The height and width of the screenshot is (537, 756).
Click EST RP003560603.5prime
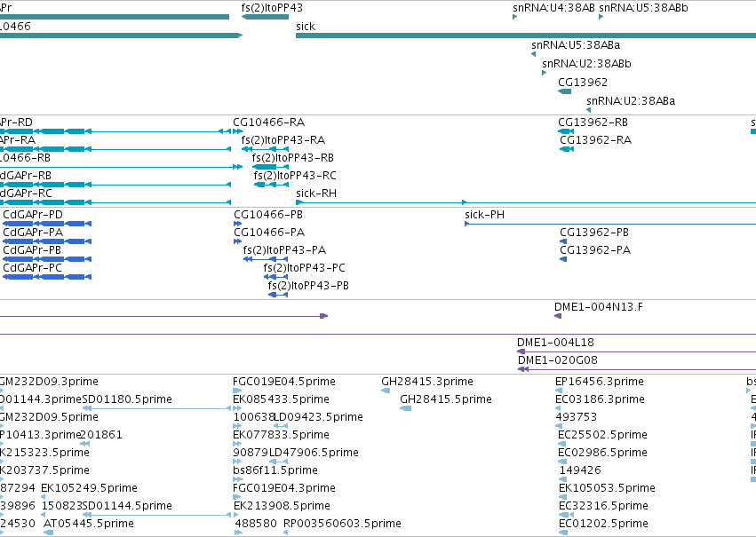click(x=342, y=525)
